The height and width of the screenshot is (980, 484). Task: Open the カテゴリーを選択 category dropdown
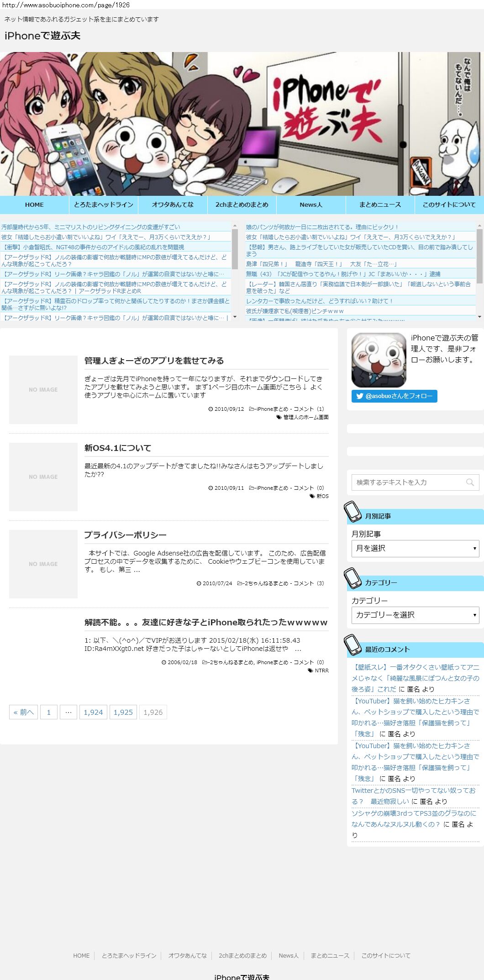(x=416, y=615)
